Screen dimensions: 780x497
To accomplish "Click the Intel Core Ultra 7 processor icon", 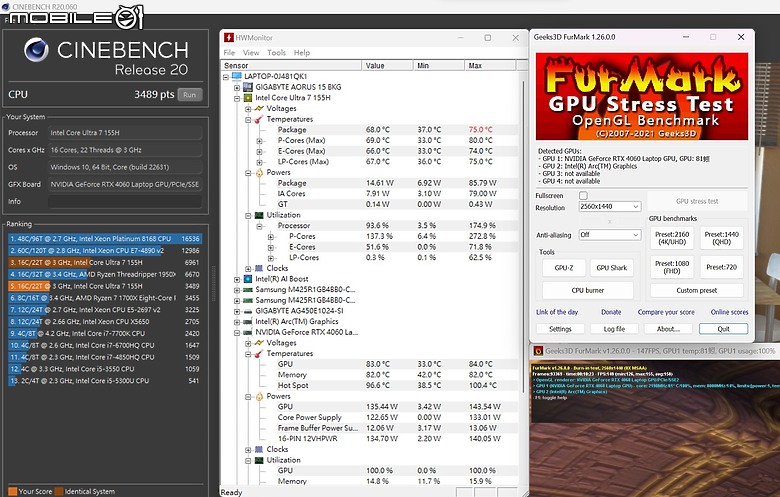I will [x=247, y=98].
